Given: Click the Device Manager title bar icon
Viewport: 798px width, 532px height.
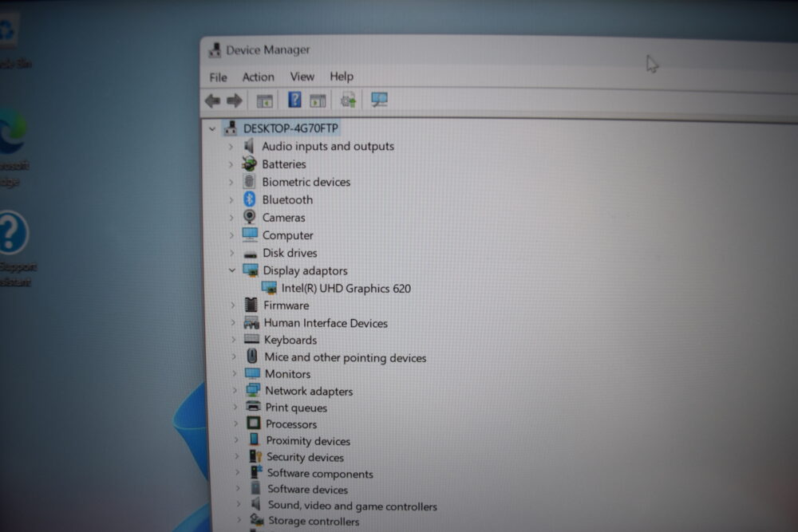Looking at the screenshot, I should coord(215,49).
